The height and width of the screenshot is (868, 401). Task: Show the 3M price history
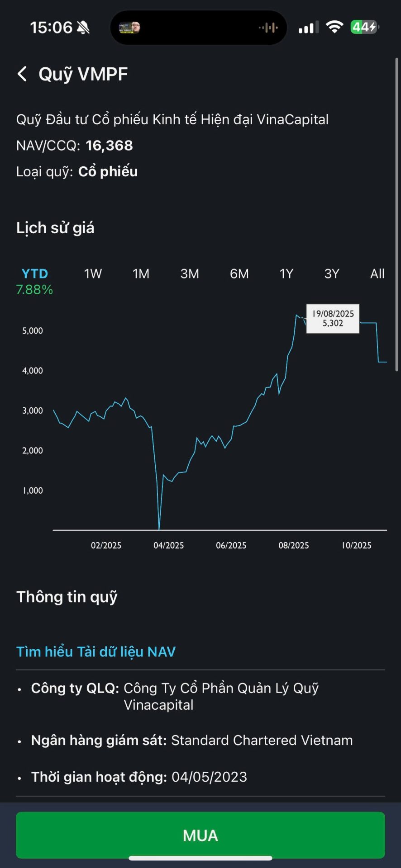point(190,274)
